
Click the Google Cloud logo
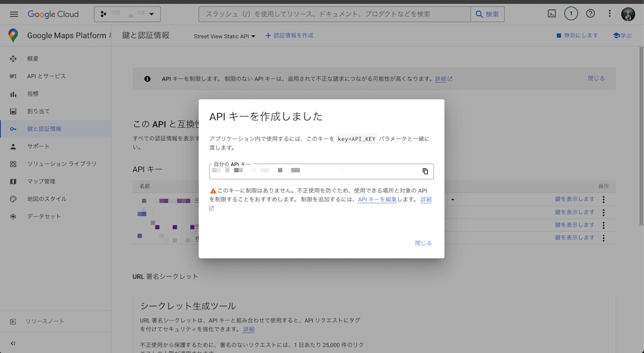coord(53,14)
